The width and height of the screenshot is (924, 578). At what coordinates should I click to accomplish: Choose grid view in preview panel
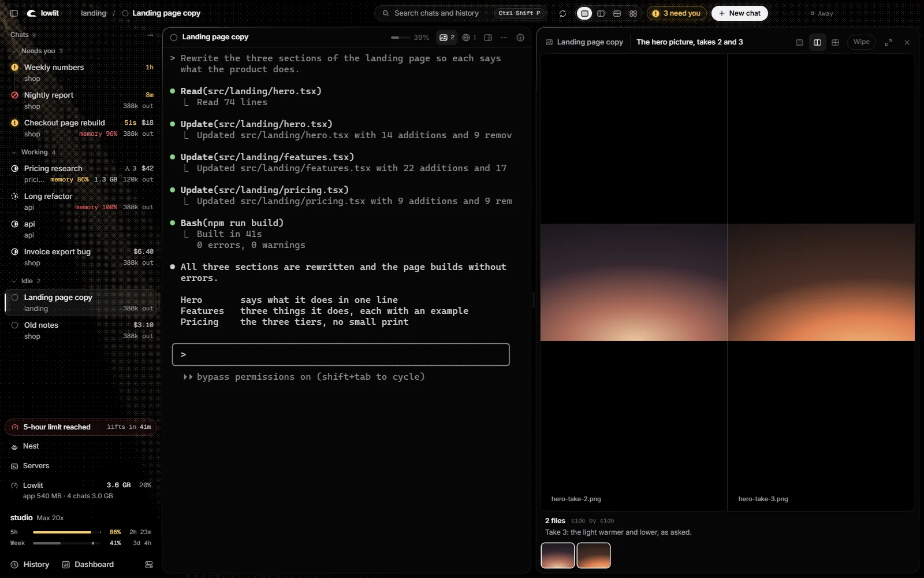point(835,42)
